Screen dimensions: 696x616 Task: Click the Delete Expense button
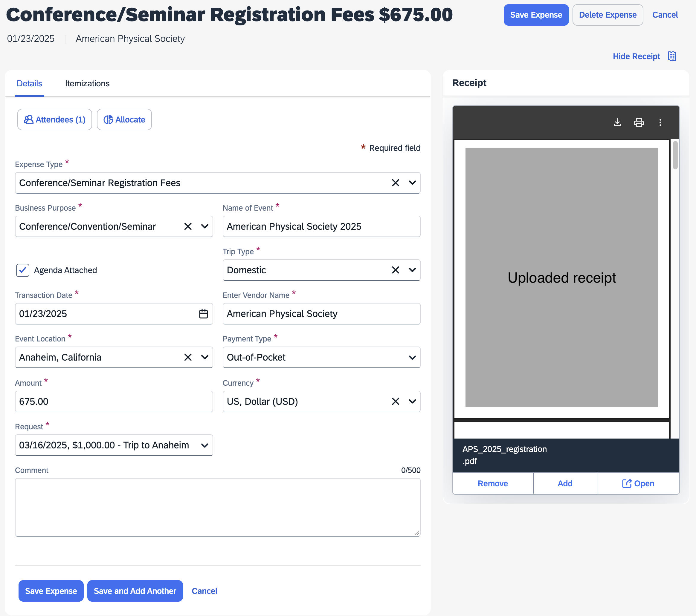[x=608, y=15]
